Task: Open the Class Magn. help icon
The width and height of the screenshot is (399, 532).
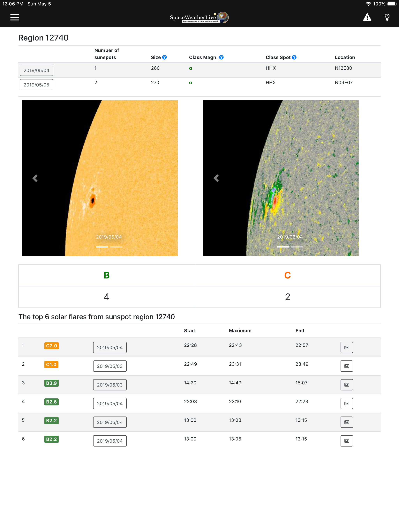Action: coord(221,57)
